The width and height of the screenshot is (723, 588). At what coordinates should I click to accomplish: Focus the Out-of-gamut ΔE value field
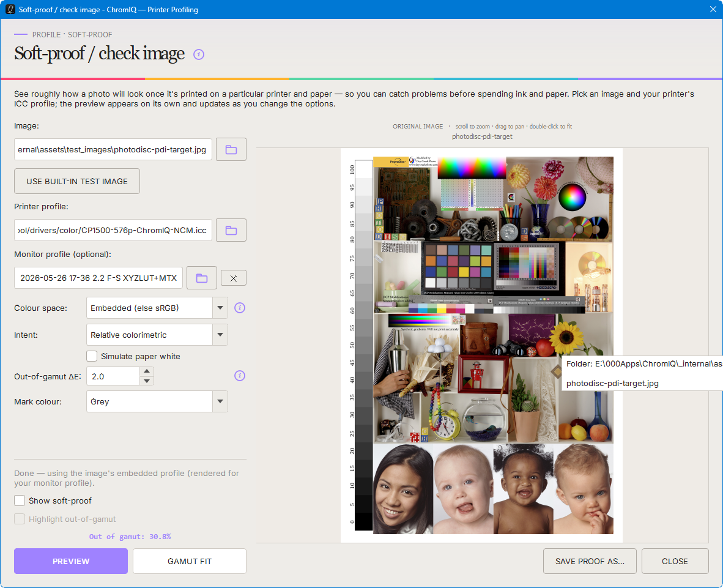[113, 376]
